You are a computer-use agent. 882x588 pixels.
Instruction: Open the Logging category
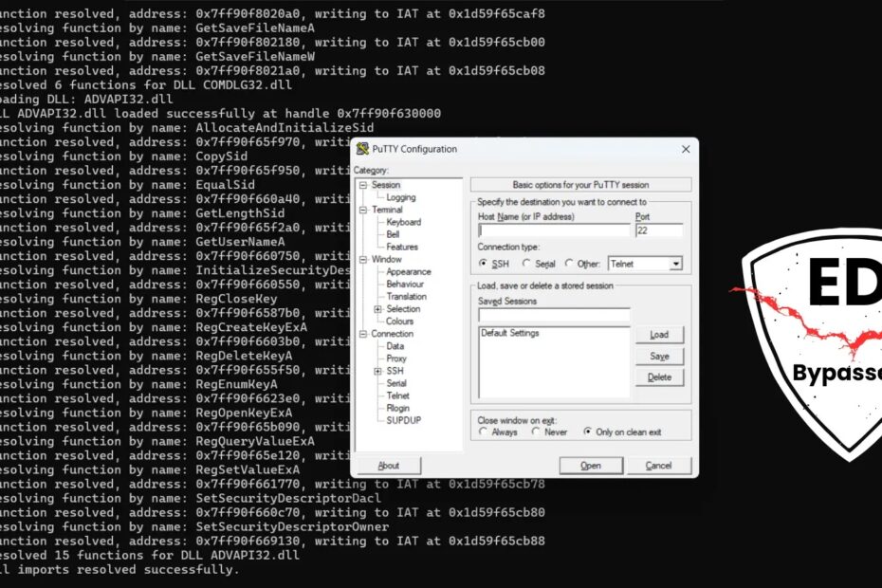(400, 197)
